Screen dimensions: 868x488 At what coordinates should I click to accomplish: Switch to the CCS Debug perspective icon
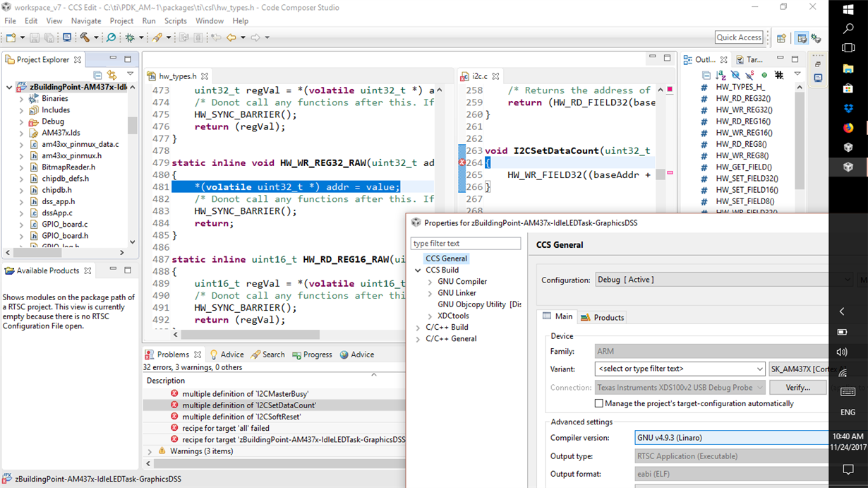click(x=816, y=38)
